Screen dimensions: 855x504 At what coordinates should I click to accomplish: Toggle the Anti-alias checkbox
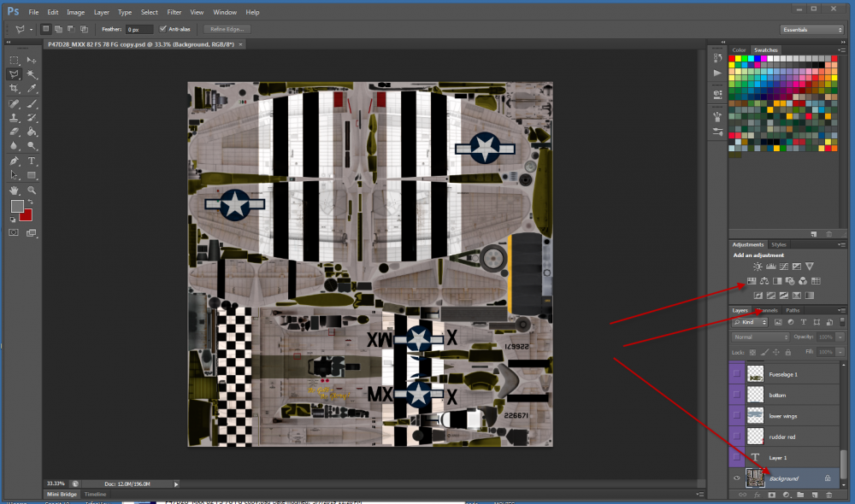(162, 29)
